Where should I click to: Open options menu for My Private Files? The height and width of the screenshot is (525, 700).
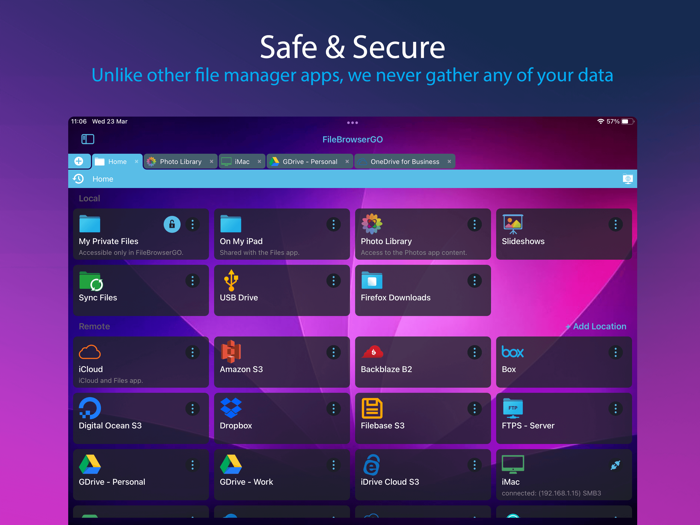coord(192,224)
